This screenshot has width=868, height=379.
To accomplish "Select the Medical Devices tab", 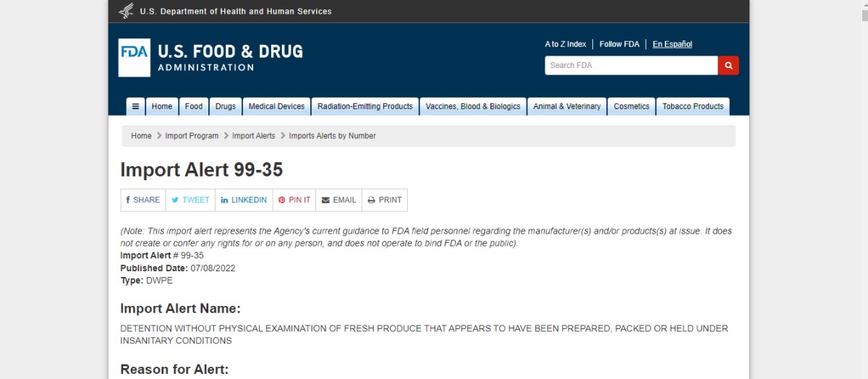I will click(x=276, y=106).
